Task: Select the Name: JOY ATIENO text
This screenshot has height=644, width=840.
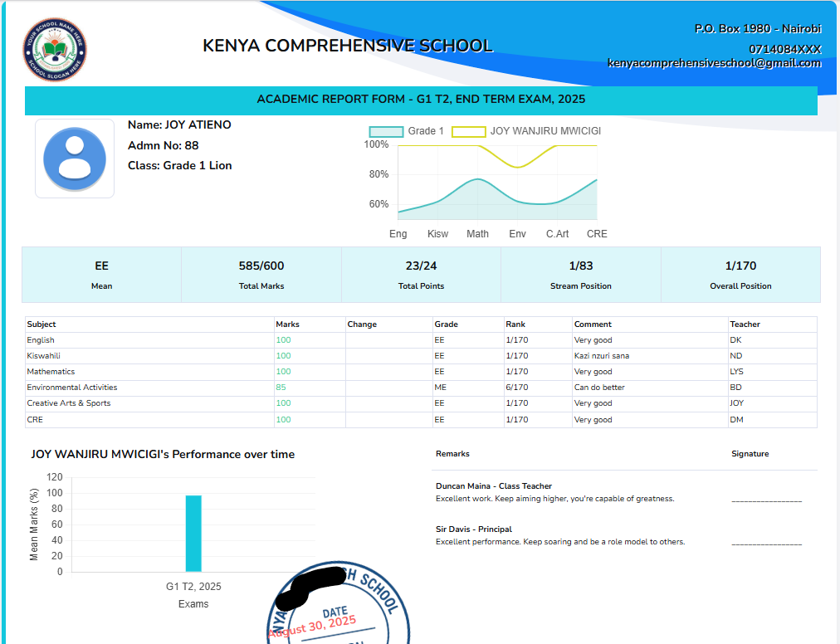Action: (179, 124)
